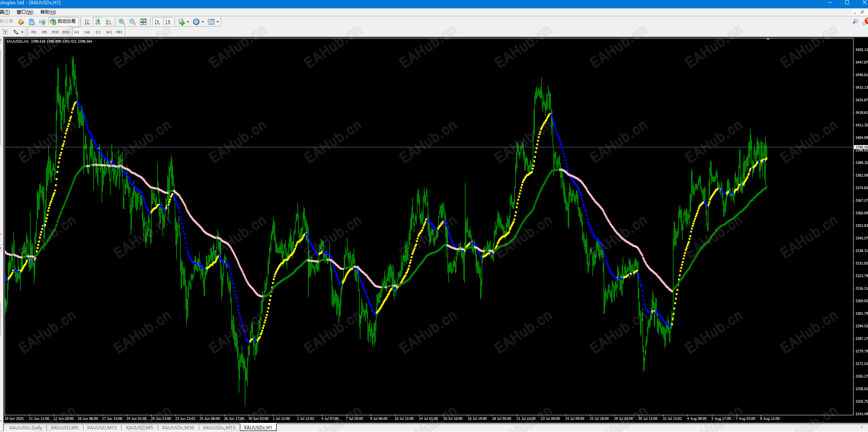Switch chart to line chart mode
This screenshot has height=432, width=868.
(109, 22)
